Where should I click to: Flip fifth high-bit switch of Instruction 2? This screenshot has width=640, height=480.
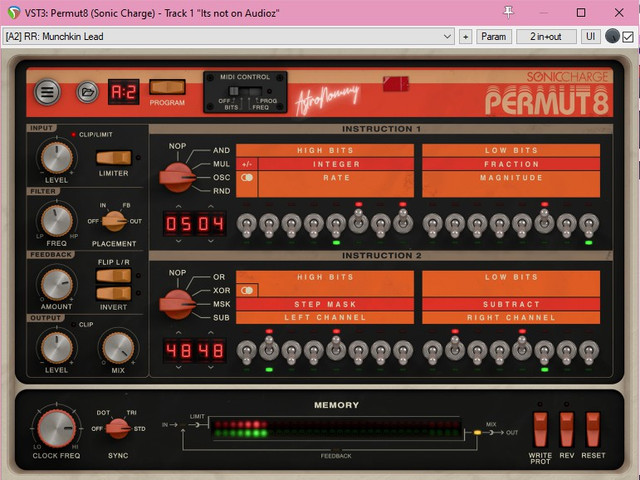click(336, 349)
